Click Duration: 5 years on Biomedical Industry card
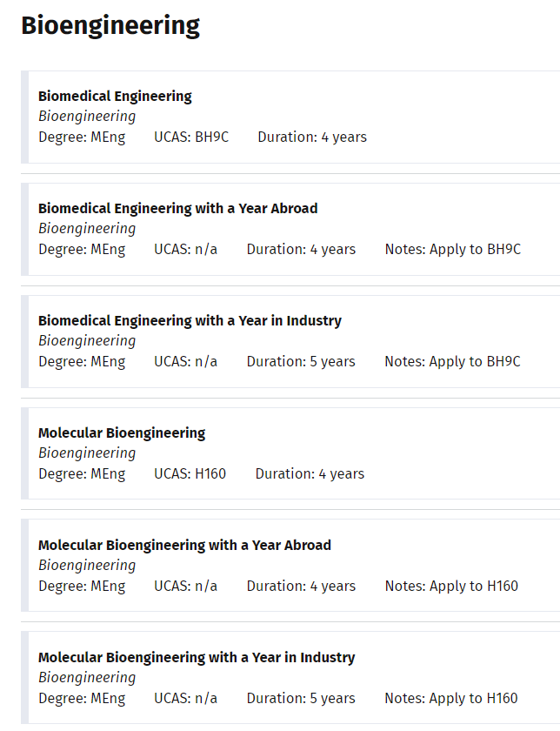Image resolution: width=560 pixels, height=731 pixels. 301,362
